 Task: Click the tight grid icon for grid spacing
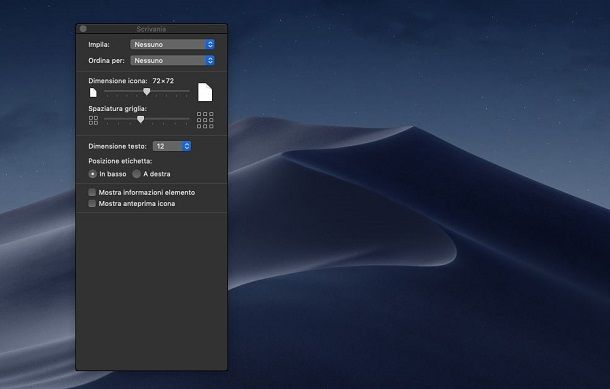point(93,121)
